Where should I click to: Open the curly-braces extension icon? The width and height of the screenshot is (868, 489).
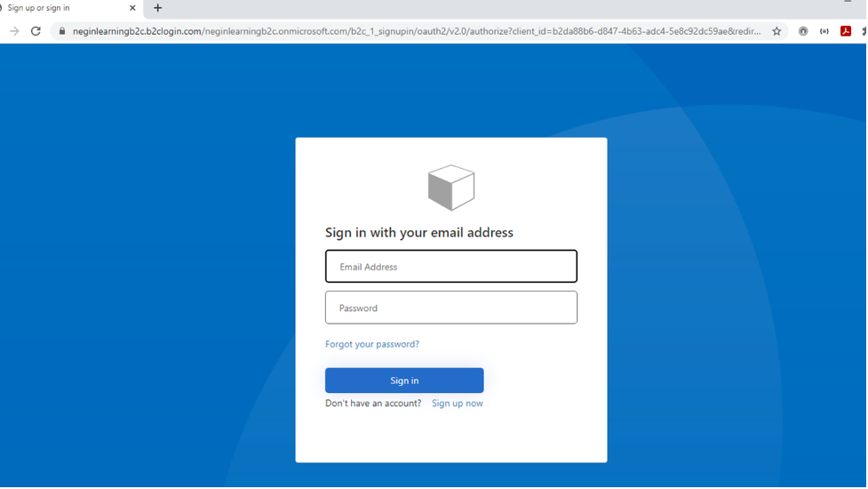(x=824, y=31)
